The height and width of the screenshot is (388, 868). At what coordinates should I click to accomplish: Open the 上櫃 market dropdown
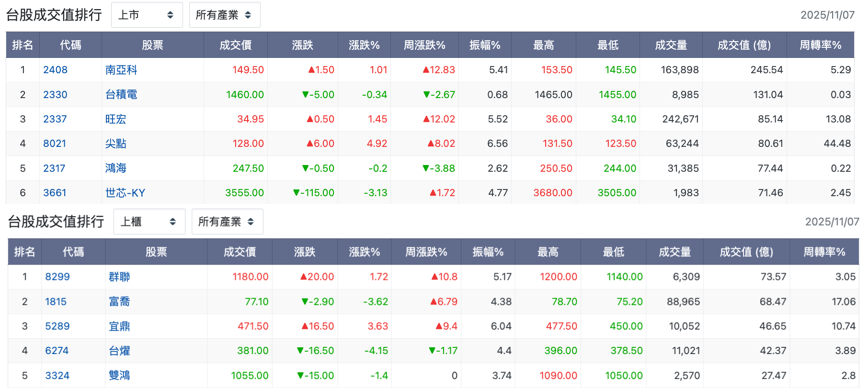coord(149,222)
